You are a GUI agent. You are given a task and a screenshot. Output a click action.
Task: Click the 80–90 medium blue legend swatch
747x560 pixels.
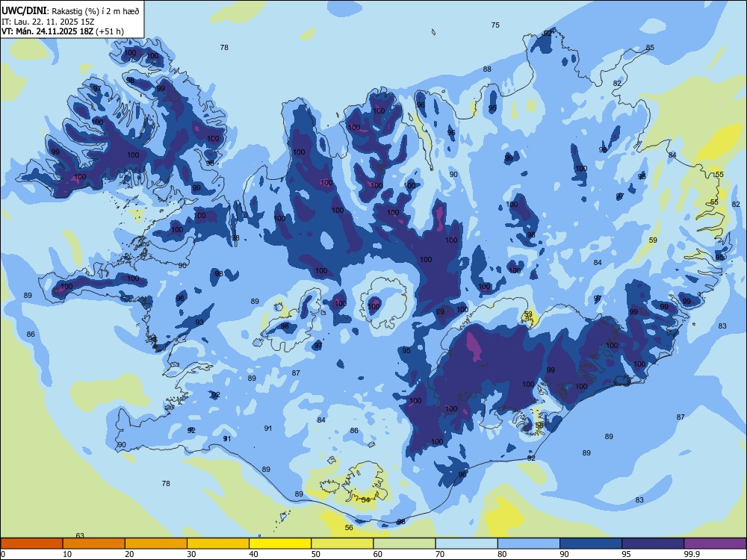tap(529, 544)
